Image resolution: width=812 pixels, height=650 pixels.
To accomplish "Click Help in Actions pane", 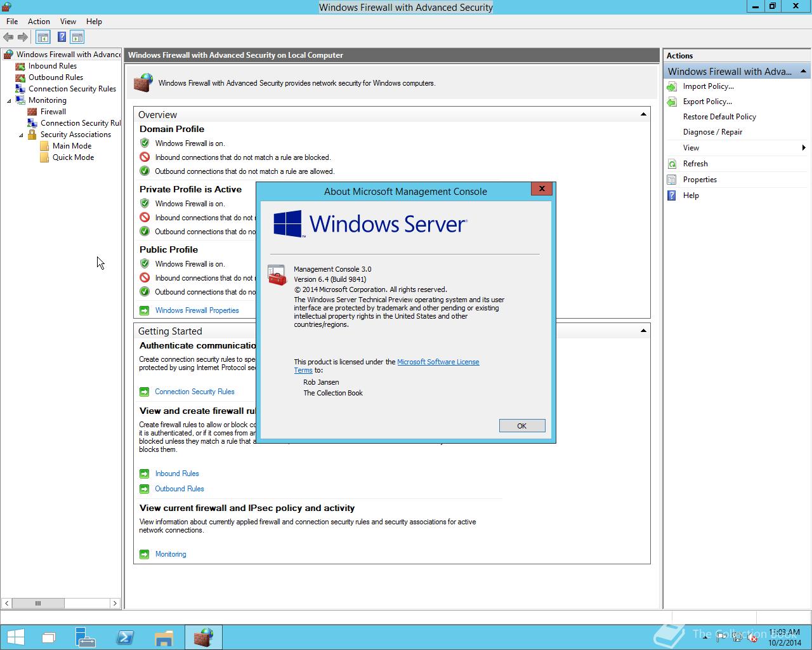I will point(691,196).
